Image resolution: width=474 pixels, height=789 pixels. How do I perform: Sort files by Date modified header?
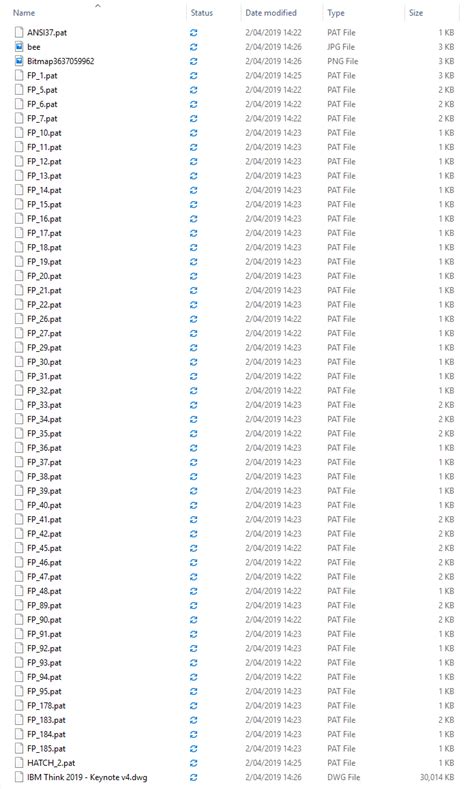point(271,13)
